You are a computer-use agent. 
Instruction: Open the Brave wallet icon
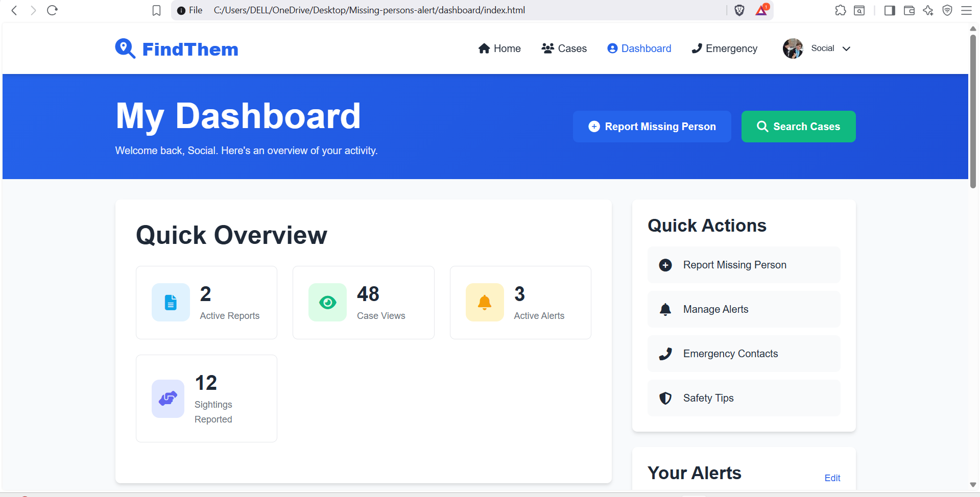[909, 10]
